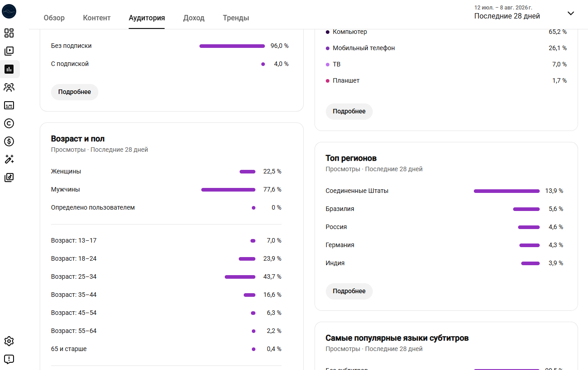
Task: Switch to the Тренды tab
Action: [236, 18]
